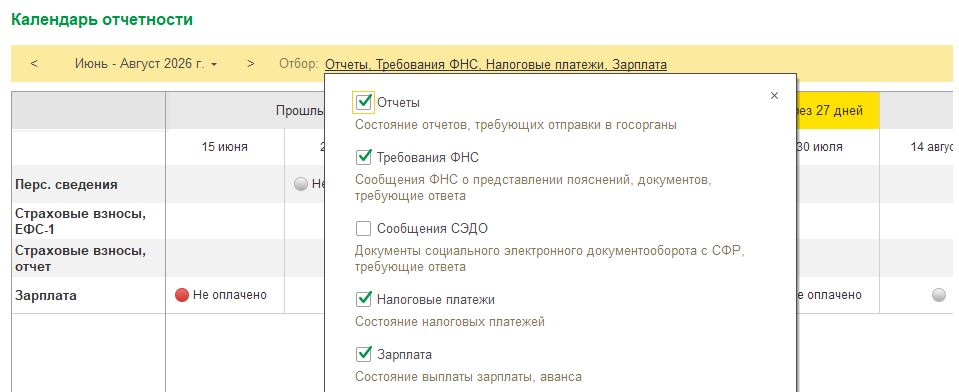Click the Прошлые section header
Image resolution: width=959 pixels, height=392 pixels.
click(300, 111)
